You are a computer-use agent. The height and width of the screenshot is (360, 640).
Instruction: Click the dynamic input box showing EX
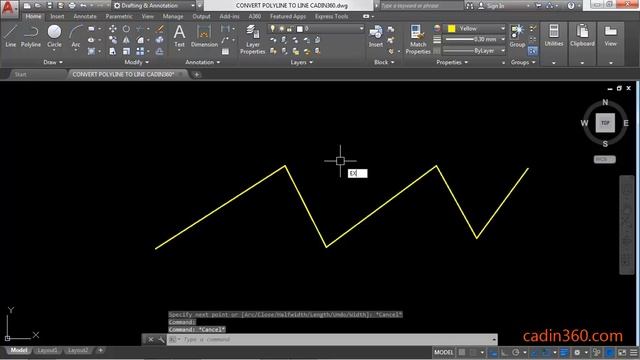point(358,173)
